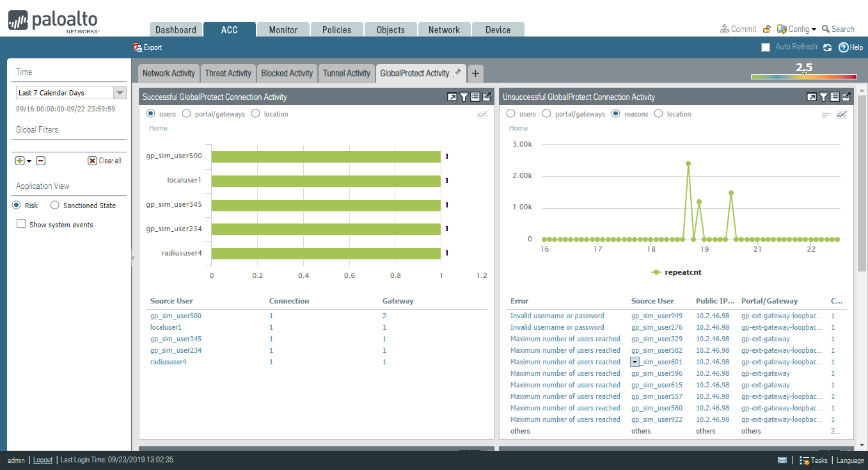Click filter icon on Unsuccessful GlobalProtect widget
868x470 pixels.
tap(823, 97)
